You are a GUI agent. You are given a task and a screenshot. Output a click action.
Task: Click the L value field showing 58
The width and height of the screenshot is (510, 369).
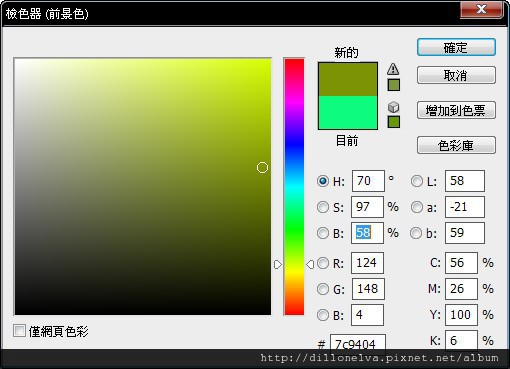pyautogui.click(x=465, y=181)
